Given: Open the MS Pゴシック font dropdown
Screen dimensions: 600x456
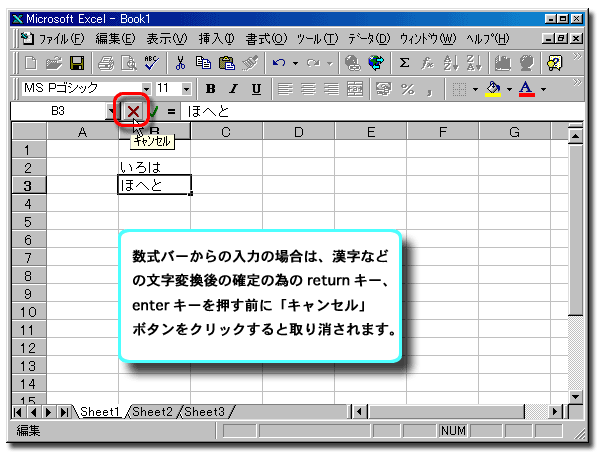Looking at the screenshot, I should [x=146, y=89].
